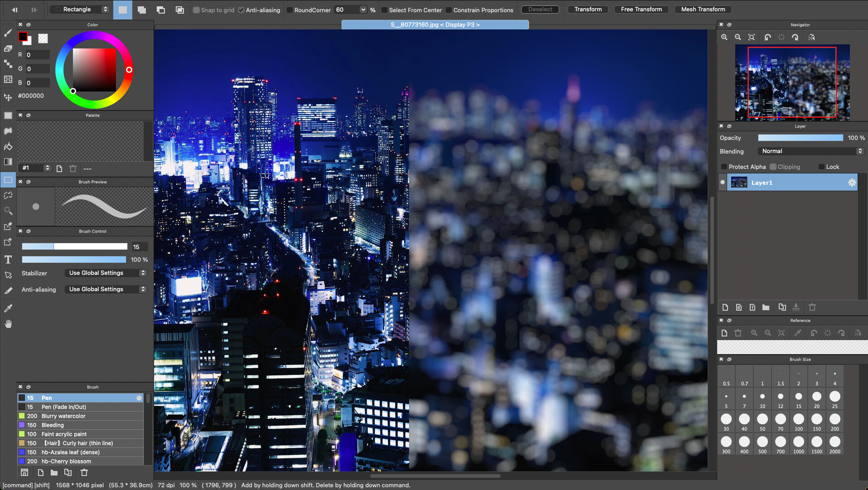Viewport: 868px width, 490px height.
Task: Open the Stabilizer Use Global Settings dropdown
Action: click(106, 273)
